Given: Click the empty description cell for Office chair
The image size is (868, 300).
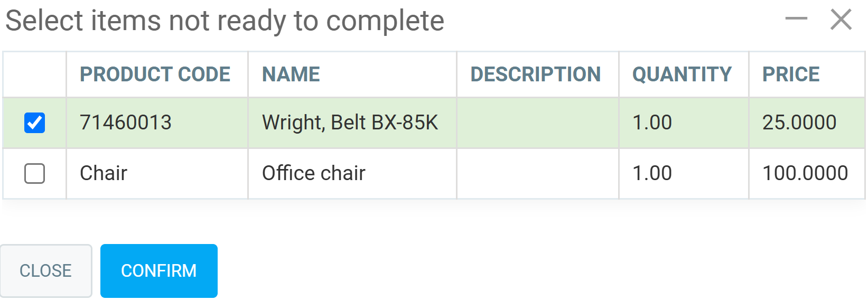Looking at the screenshot, I should (x=537, y=174).
